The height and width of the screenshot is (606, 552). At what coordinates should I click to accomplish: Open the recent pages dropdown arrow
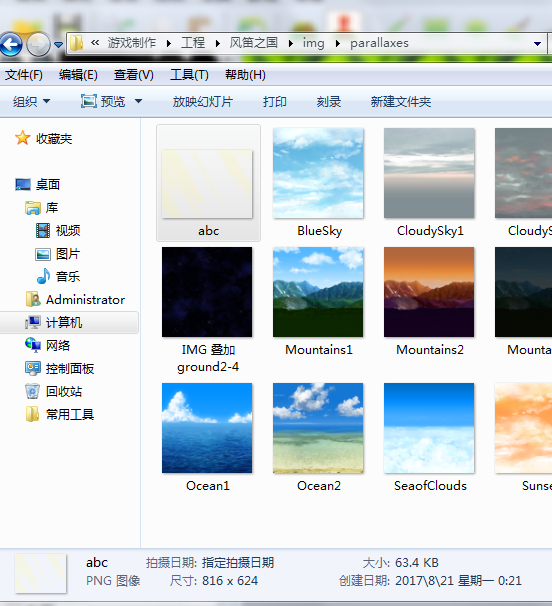[58, 45]
